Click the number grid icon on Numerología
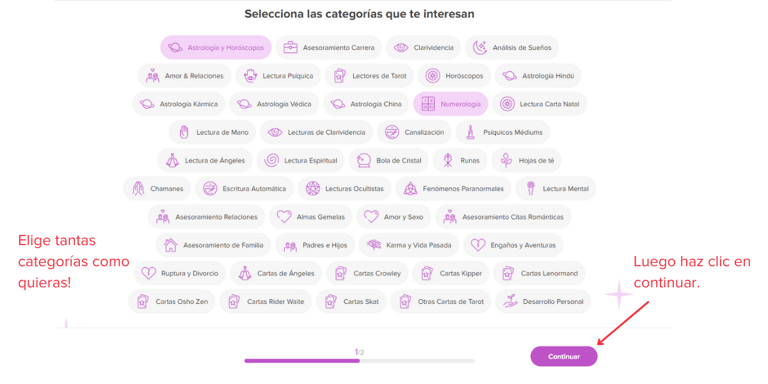Viewport: 768px width, 384px height. (428, 104)
